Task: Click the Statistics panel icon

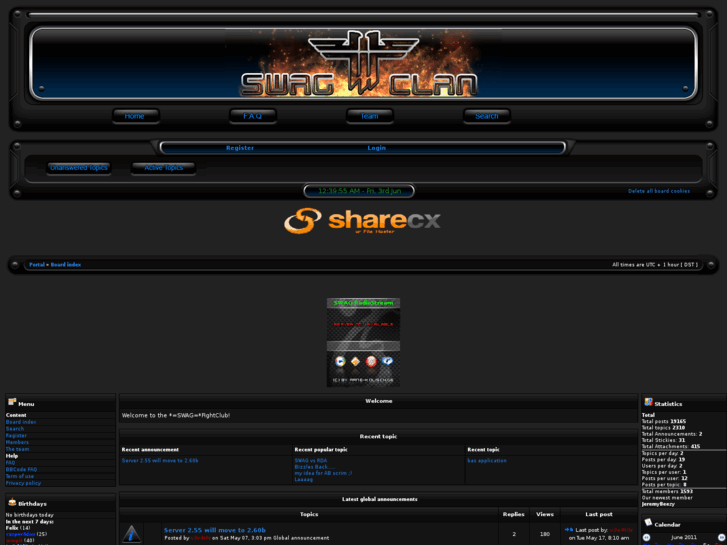Action: point(648,402)
